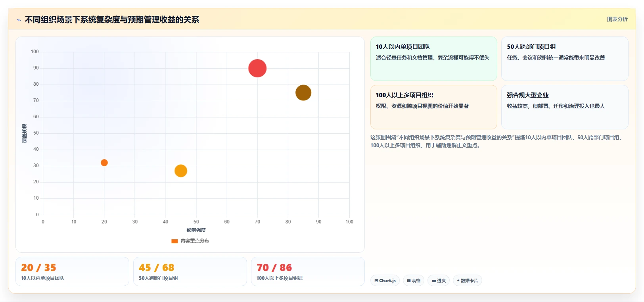Screen dimensions: 644x302
Task: Click the x-axis title 影响强度
Action: [196, 230]
